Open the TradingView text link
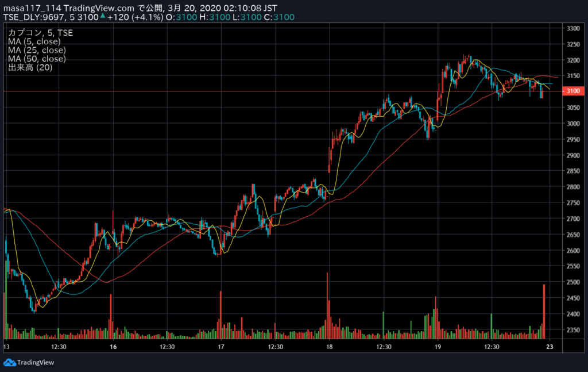The image size is (588, 372). (36, 363)
